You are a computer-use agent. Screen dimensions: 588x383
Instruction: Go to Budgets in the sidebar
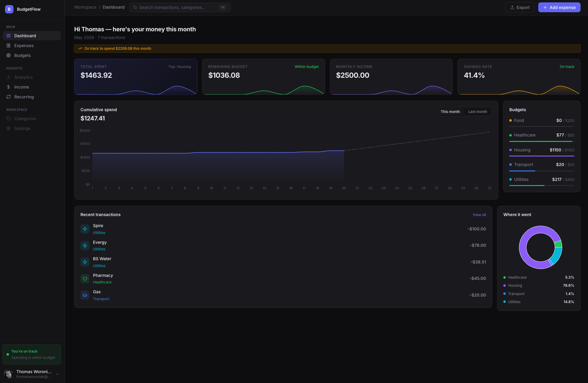point(32,55)
